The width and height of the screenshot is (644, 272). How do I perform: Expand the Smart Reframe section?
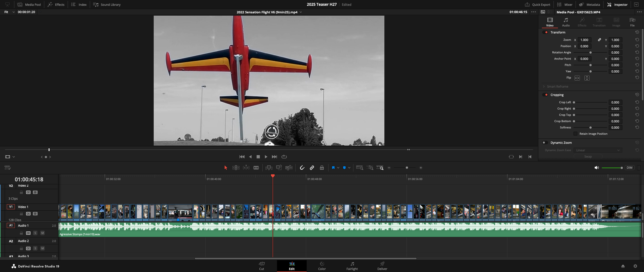[x=544, y=87]
